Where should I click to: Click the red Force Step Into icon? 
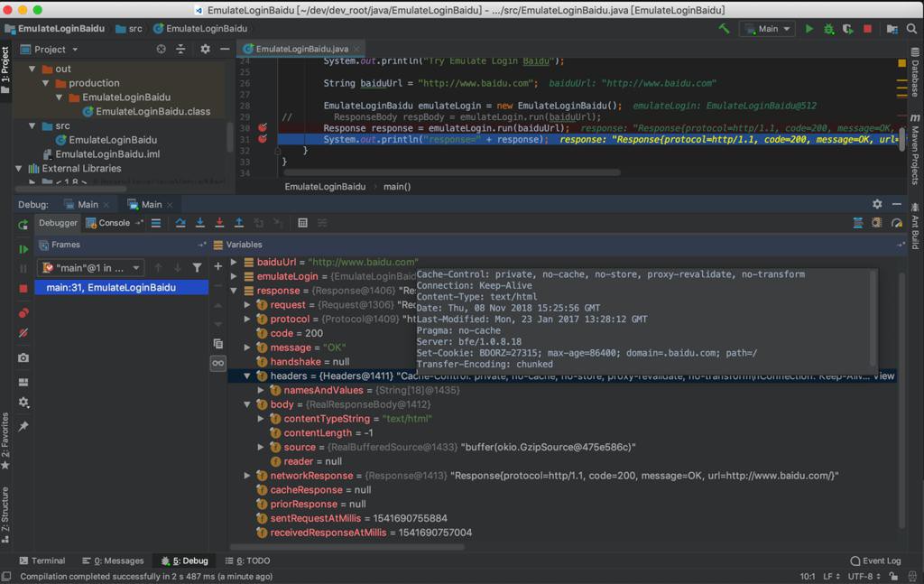pos(219,223)
